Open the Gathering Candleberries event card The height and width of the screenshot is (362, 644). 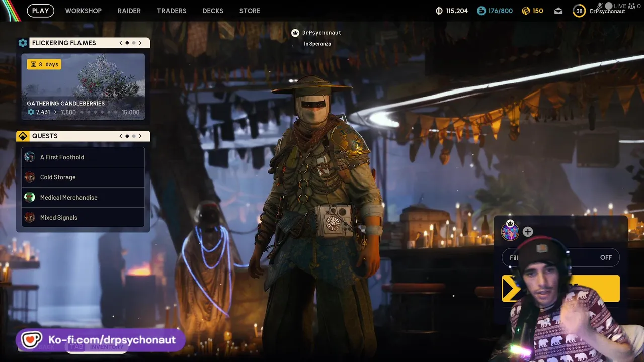83,87
